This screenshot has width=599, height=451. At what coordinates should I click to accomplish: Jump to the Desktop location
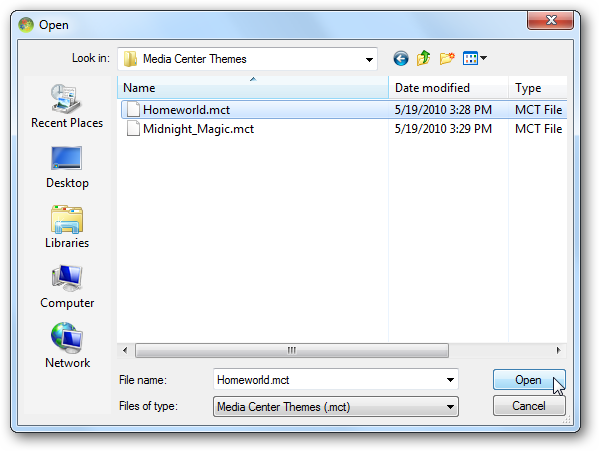click(x=67, y=167)
